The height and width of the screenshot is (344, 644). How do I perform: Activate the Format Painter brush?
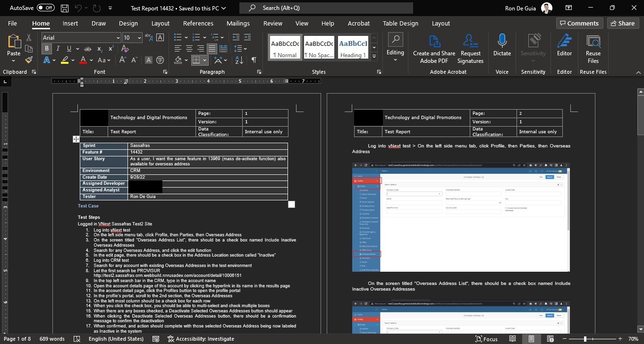pyautogui.click(x=29, y=60)
